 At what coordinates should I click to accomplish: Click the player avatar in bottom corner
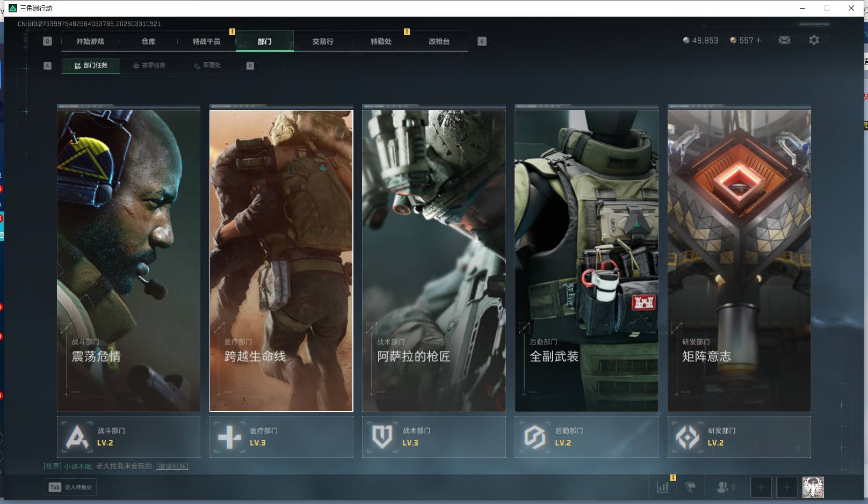813,487
